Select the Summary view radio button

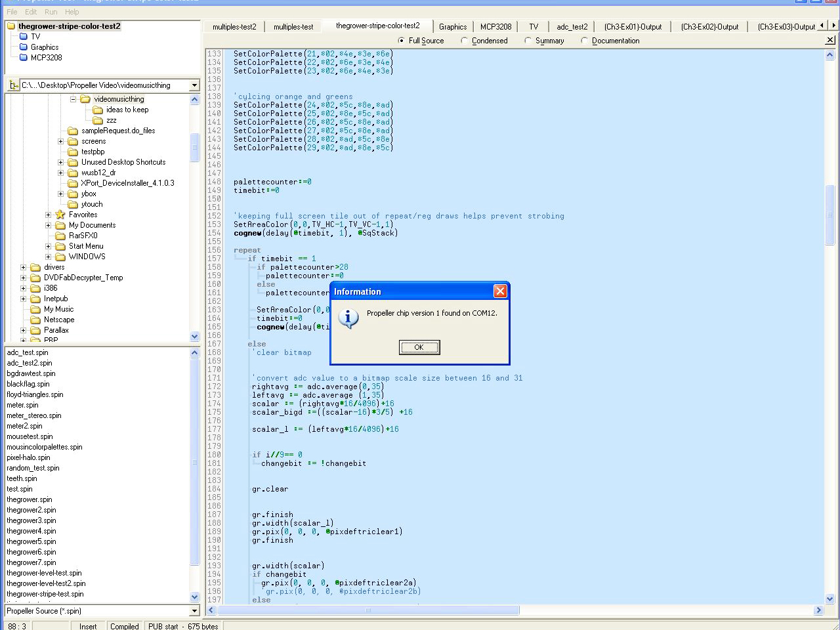pos(528,41)
